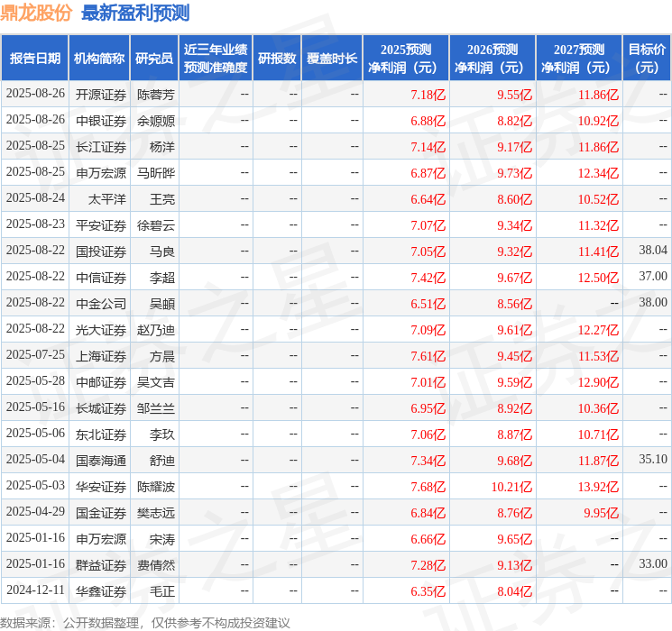The width and height of the screenshot is (672, 631).
Task: Click 中信证券 target price 37.00
Action: pyautogui.click(x=653, y=277)
